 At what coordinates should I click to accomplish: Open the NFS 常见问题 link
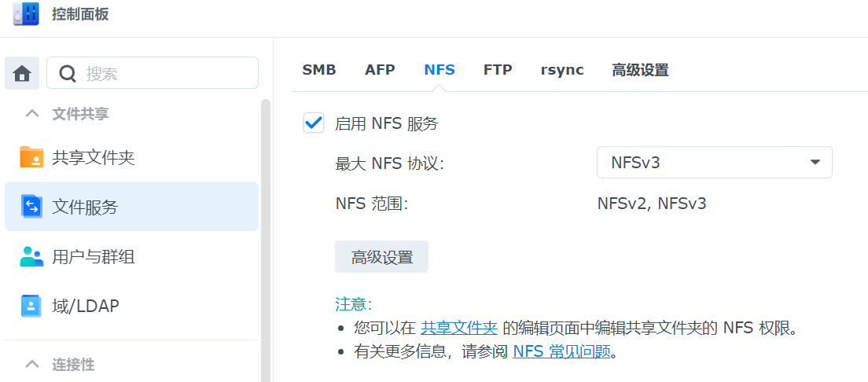coord(561,351)
